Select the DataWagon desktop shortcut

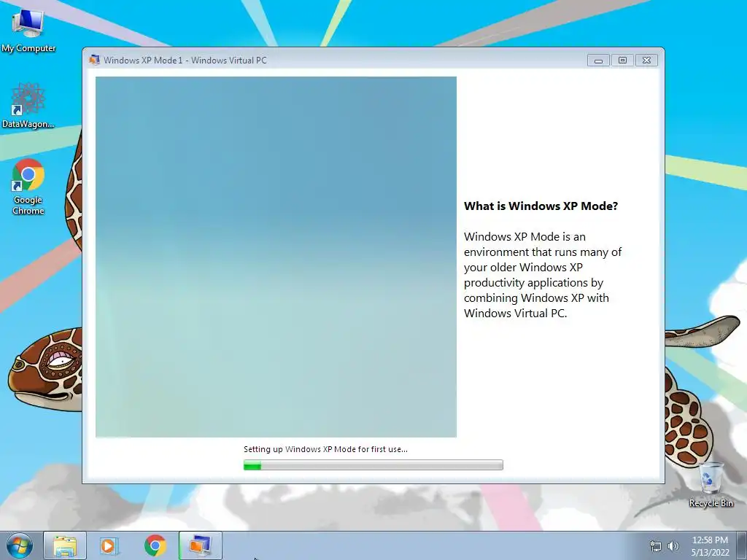[x=28, y=106]
